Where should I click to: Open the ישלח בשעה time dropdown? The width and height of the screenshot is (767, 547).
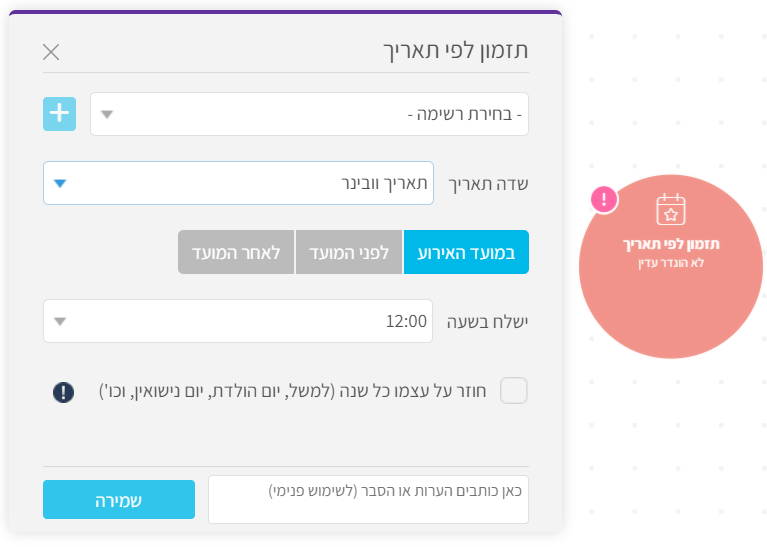(x=238, y=321)
